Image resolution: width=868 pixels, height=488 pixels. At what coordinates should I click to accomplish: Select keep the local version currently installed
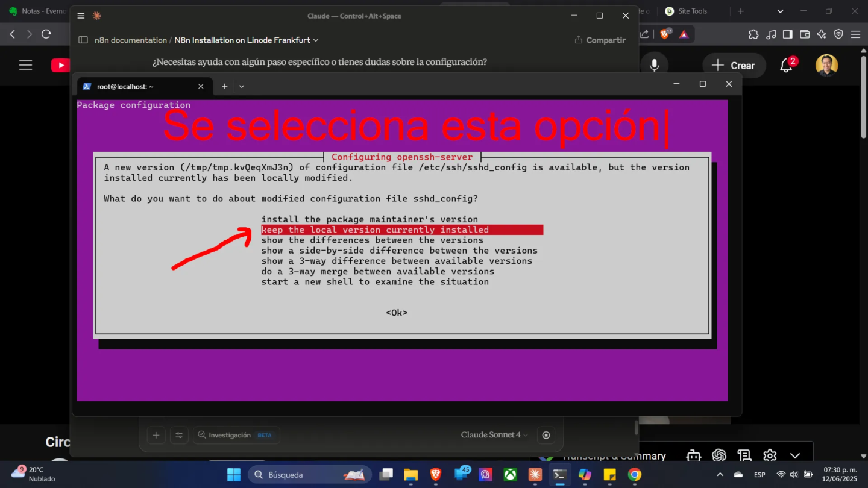tap(402, 230)
